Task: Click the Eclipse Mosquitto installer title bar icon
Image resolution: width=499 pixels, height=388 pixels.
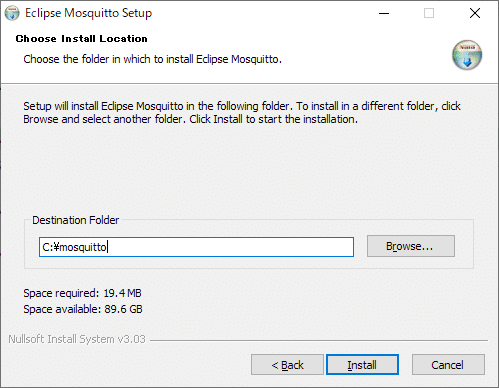Action: pos(12,13)
